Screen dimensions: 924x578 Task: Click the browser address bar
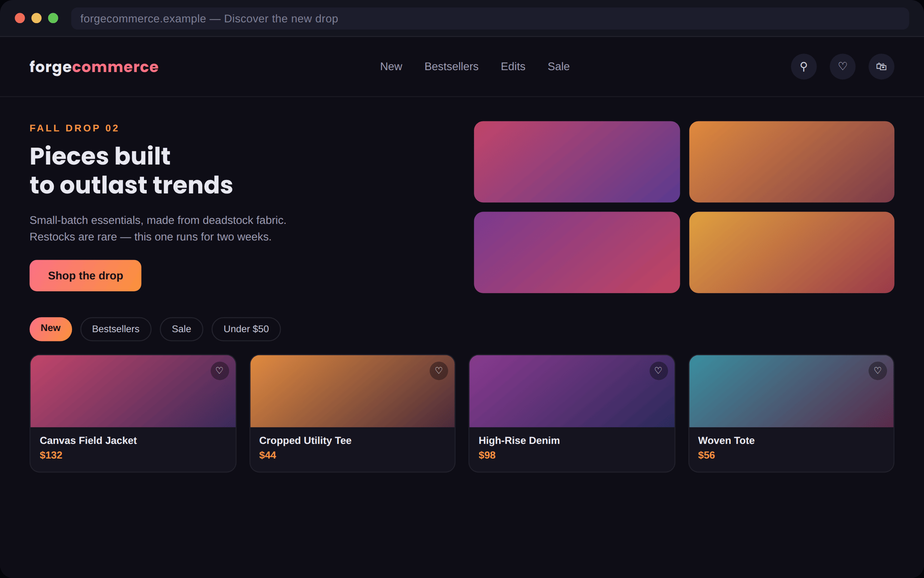[490, 18]
